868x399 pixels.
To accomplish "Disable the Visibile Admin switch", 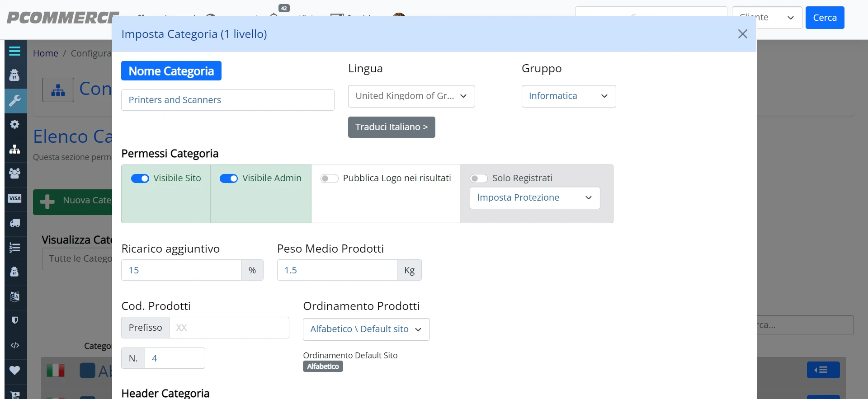I will [x=229, y=178].
